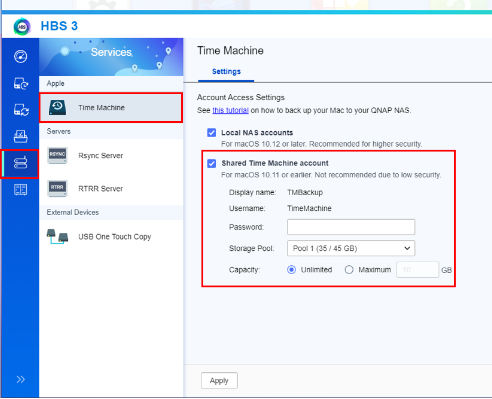Toggle Local NAS accounts checkbox

tap(211, 133)
